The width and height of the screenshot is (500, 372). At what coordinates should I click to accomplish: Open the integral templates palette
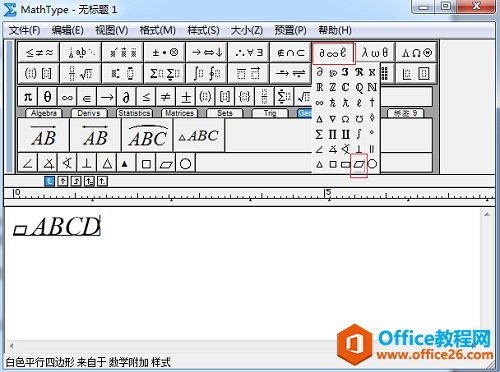(x=207, y=73)
